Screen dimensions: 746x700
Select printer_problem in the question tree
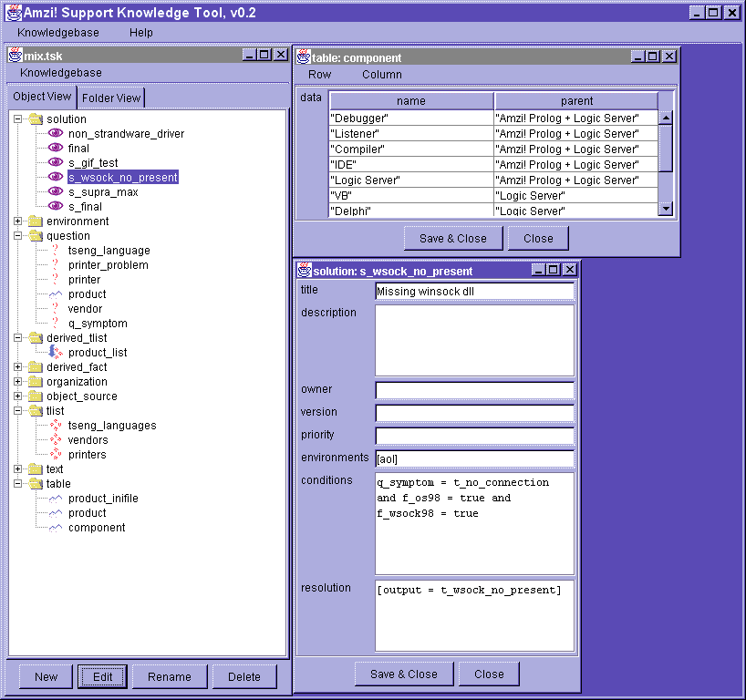(x=108, y=265)
